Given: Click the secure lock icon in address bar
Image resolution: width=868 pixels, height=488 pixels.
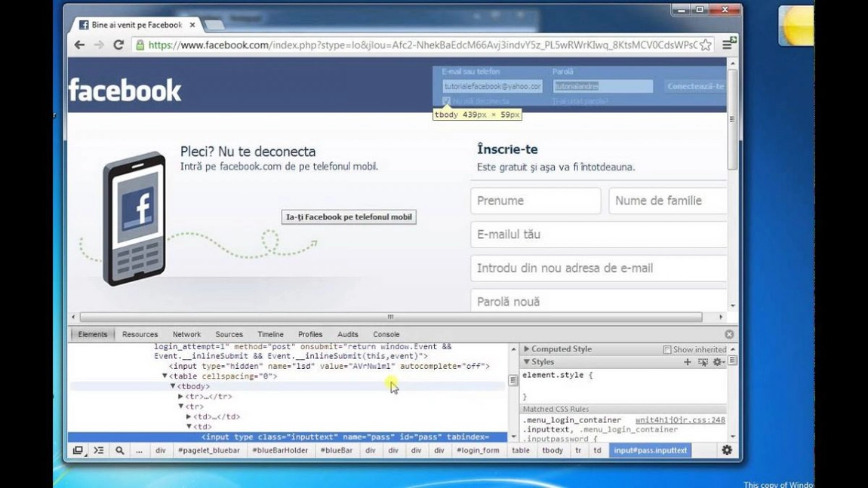Looking at the screenshot, I should click(x=140, y=45).
